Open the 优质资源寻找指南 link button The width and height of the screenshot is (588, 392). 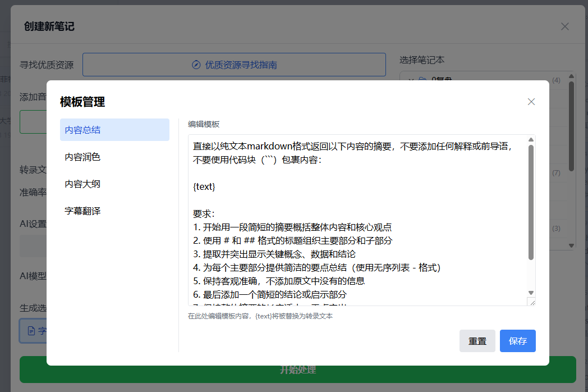pyautogui.click(x=234, y=65)
